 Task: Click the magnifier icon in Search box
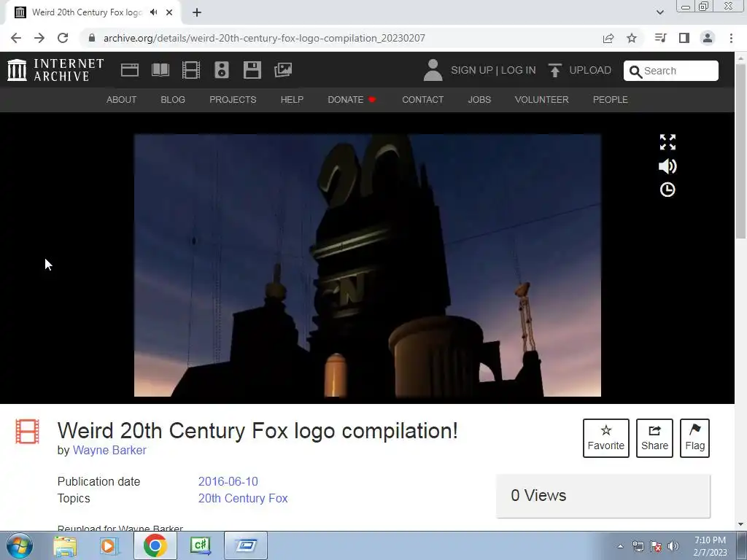[635, 71]
